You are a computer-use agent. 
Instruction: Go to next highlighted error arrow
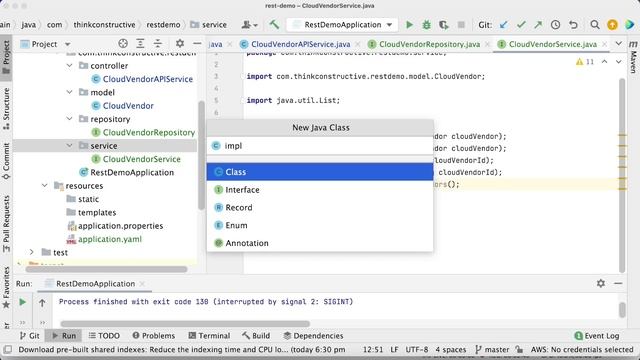tap(618, 62)
